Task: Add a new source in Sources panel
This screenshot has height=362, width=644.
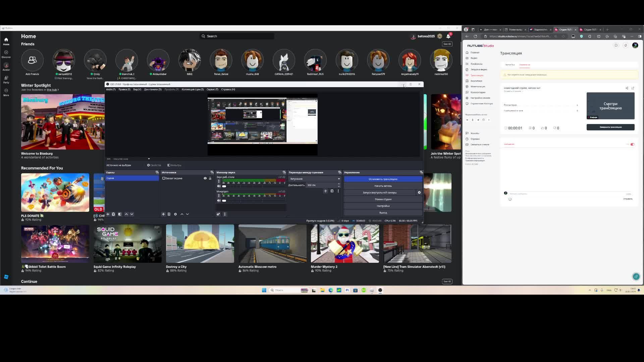Action: 163,214
